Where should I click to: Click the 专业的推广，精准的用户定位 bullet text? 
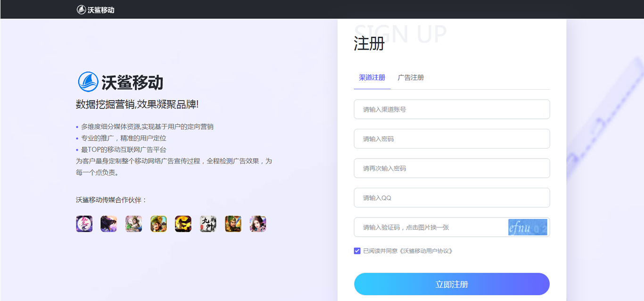coord(124,138)
